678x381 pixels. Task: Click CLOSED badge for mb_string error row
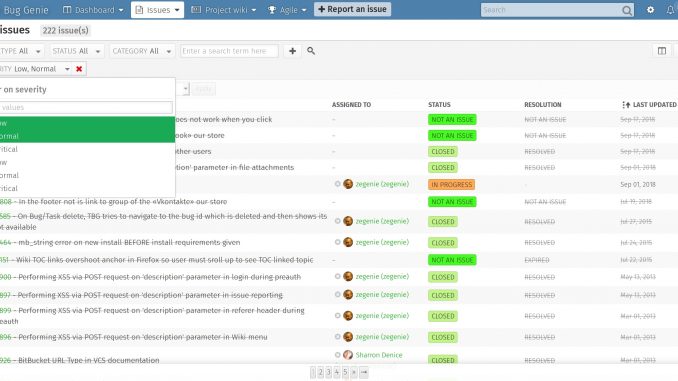(443, 243)
